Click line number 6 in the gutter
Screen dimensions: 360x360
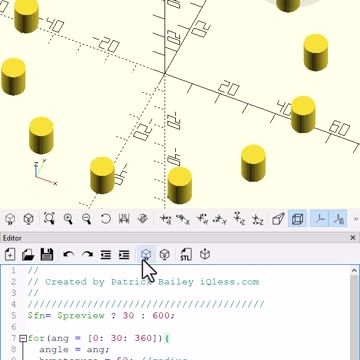pyautogui.click(x=13, y=327)
